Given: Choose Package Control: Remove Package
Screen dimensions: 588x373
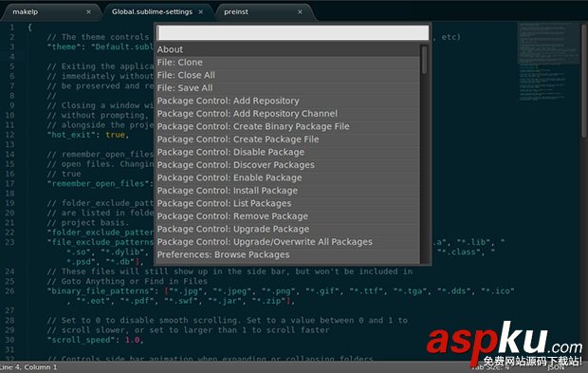Looking at the screenshot, I should click(x=287, y=216).
